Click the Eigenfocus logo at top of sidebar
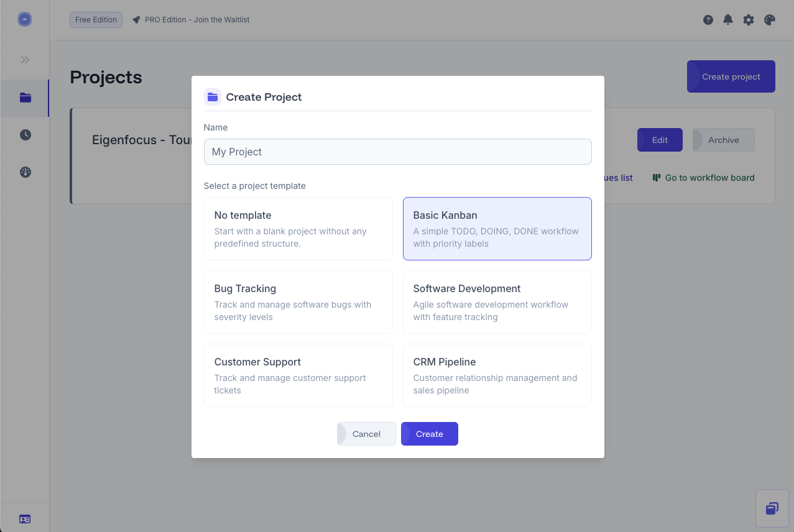 point(24,19)
